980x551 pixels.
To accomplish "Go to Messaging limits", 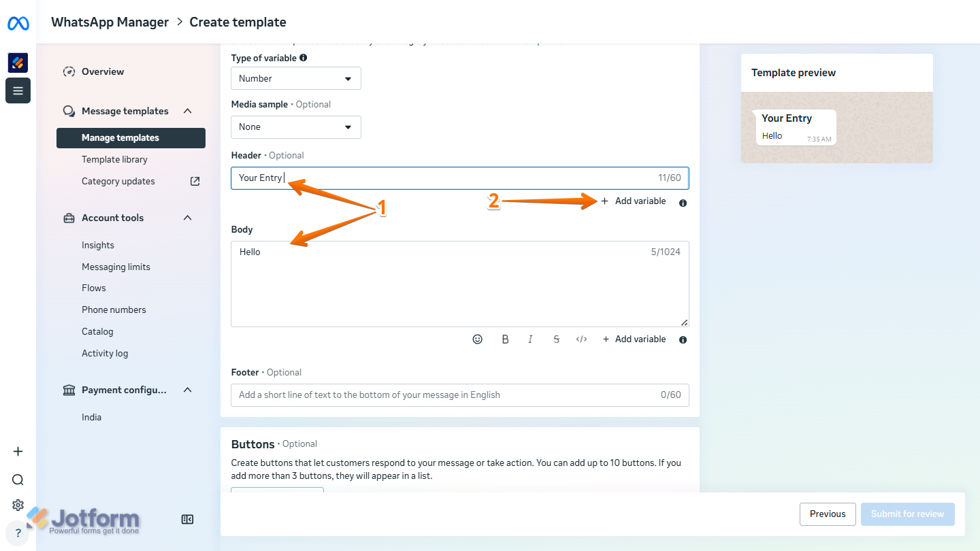I will tap(116, 267).
